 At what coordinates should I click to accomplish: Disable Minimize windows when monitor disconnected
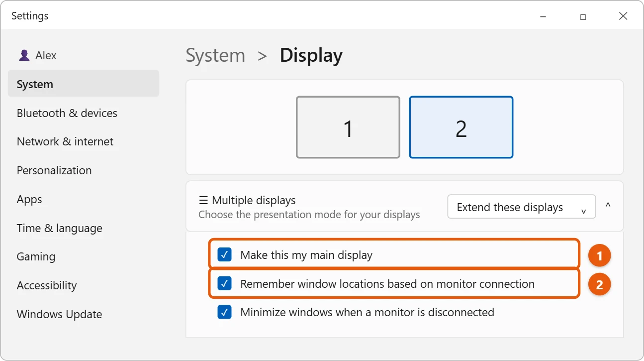(225, 312)
